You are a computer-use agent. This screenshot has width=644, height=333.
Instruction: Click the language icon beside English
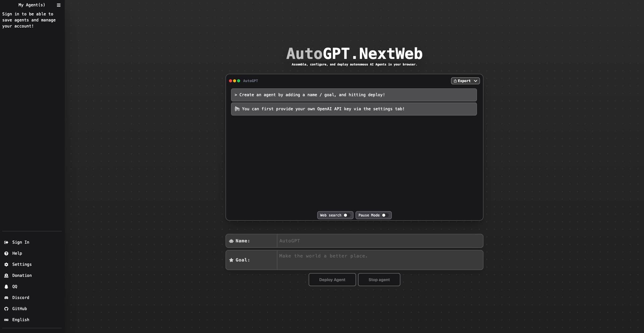click(x=6, y=320)
